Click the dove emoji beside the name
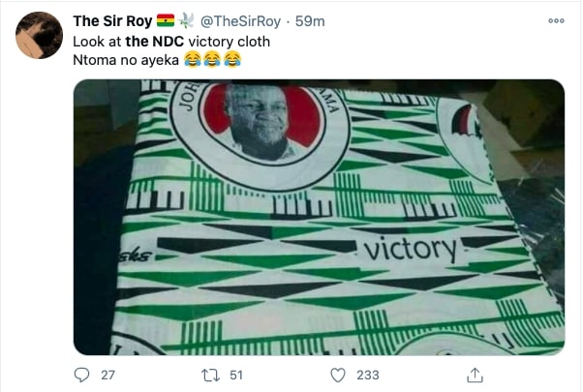This screenshot has height=392, width=583. coord(186,20)
